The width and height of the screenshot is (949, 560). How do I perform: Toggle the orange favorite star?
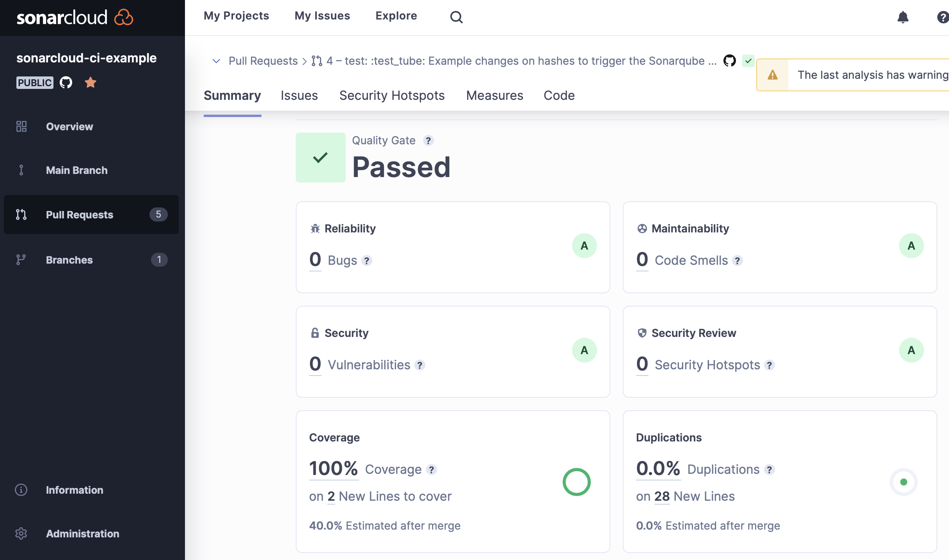(91, 83)
